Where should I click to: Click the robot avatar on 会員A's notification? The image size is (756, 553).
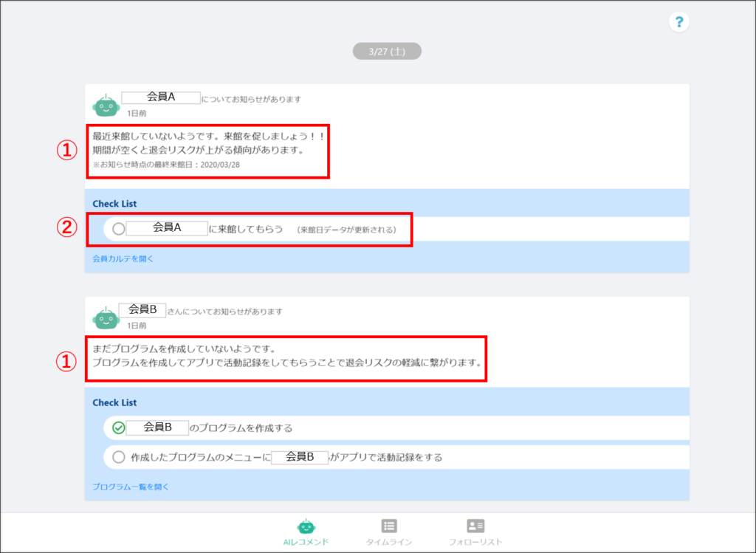106,106
